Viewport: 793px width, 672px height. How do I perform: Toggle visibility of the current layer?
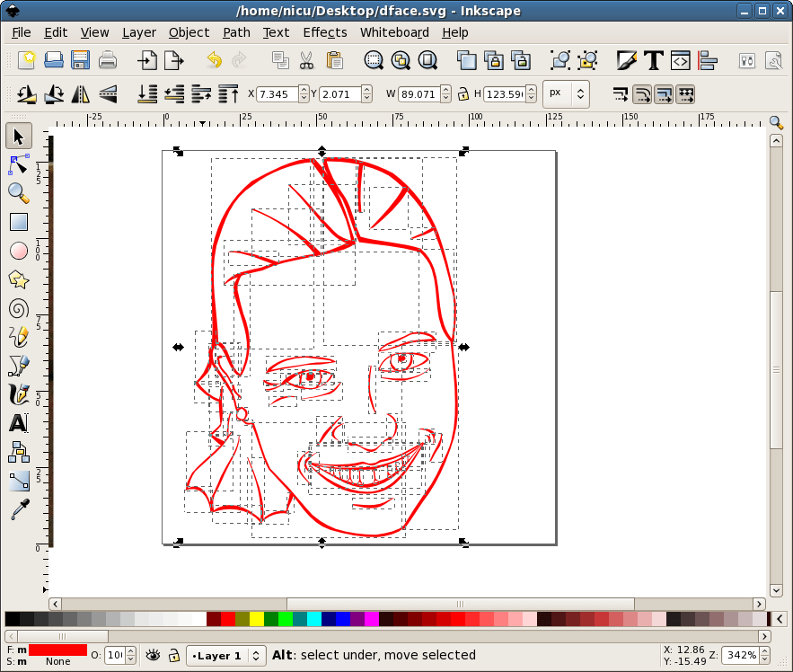(152, 655)
